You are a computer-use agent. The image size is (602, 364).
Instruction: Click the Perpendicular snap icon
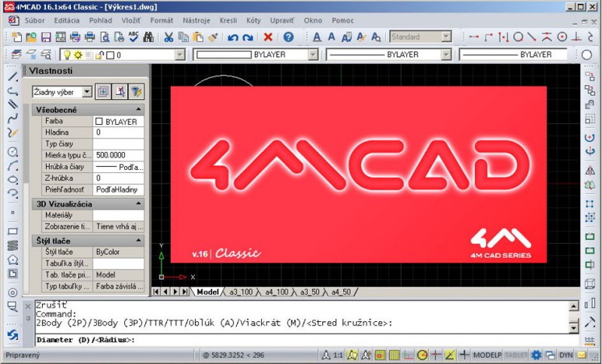coord(576,37)
